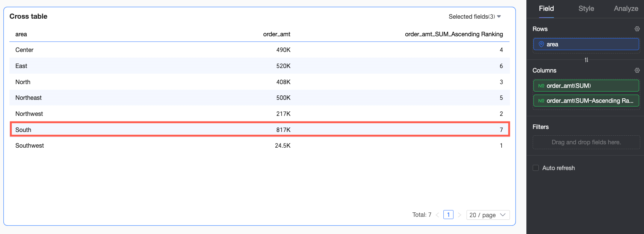Click the area row field pill
The image size is (644, 234).
(x=586, y=44)
